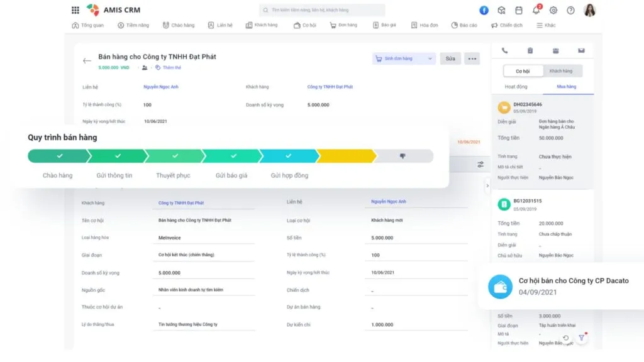Collapse the right side panel arrow
This screenshot has width=644, height=362.
point(487,186)
